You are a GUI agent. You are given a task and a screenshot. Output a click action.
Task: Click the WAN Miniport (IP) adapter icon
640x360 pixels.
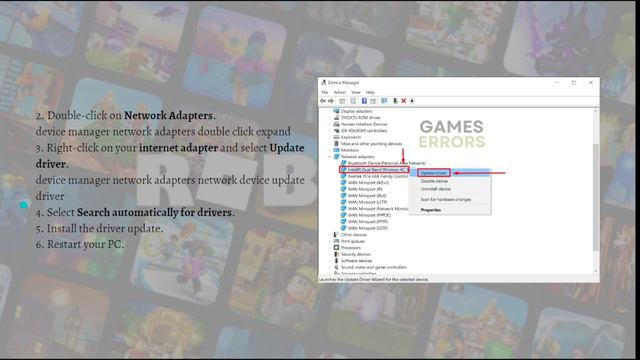343,189
